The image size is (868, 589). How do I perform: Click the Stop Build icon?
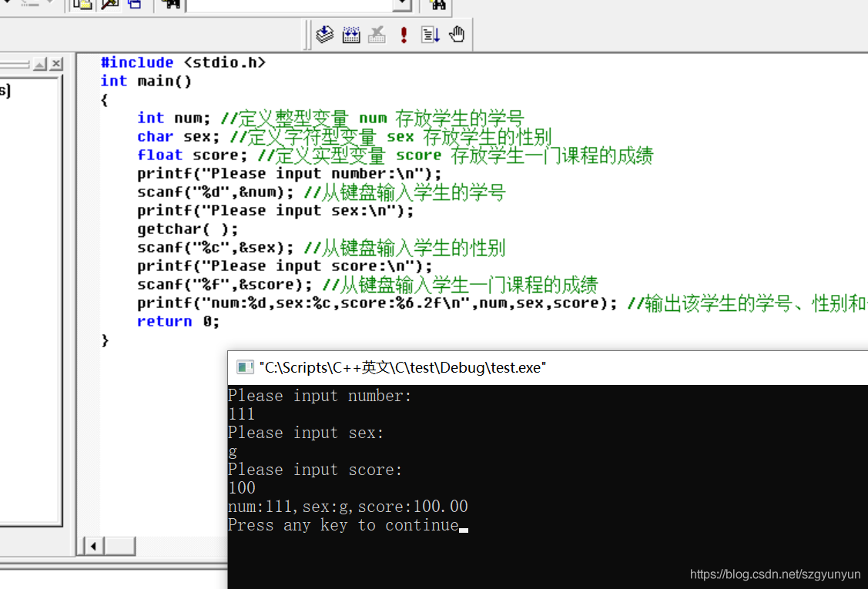(x=377, y=35)
